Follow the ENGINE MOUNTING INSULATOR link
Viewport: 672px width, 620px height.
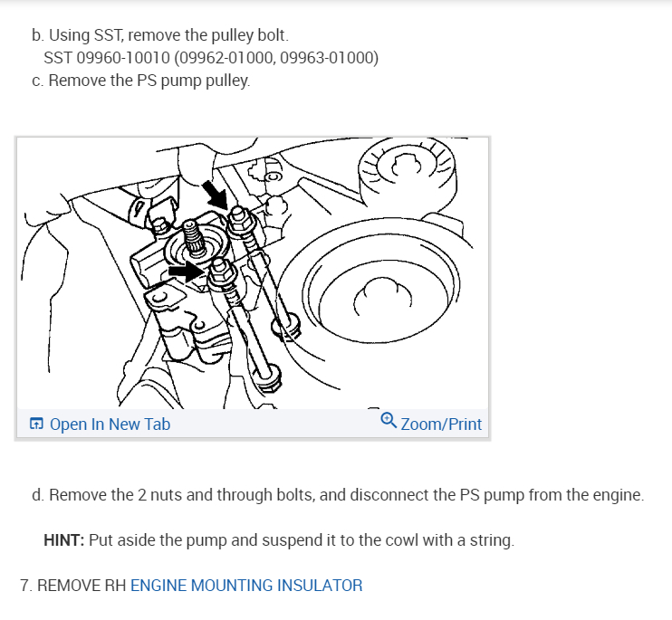point(246,586)
